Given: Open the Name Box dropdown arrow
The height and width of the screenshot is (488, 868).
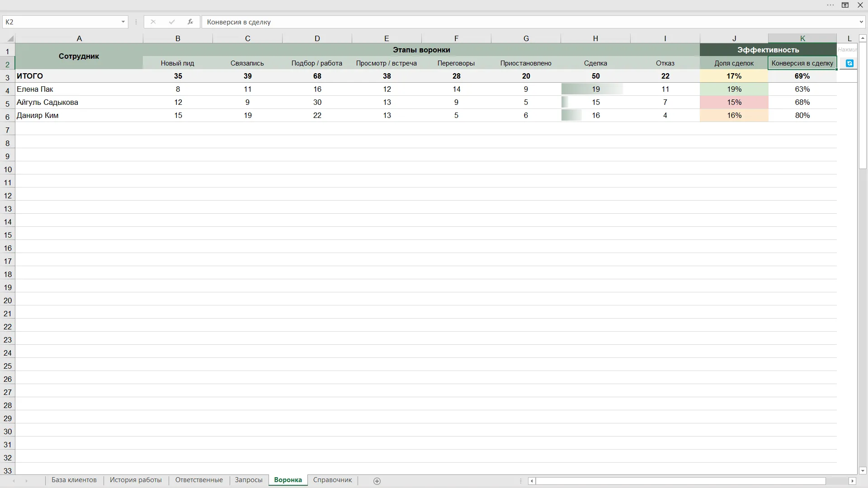Looking at the screenshot, I should point(123,22).
